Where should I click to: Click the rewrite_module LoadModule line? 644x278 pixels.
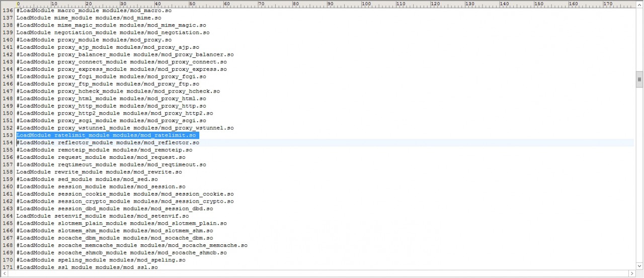pyautogui.click(x=99, y=172)
